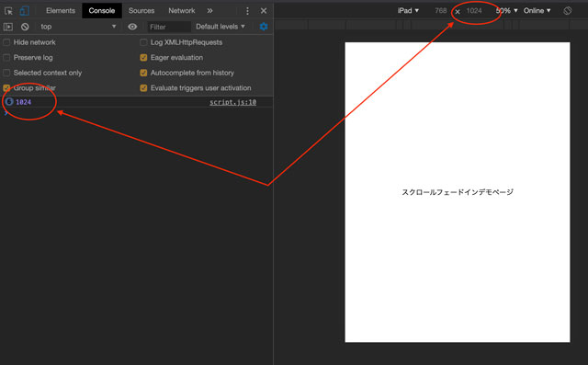Select the logged 1024 console value
Viewport: 588px width, 365px height.
tap(23, 102)
